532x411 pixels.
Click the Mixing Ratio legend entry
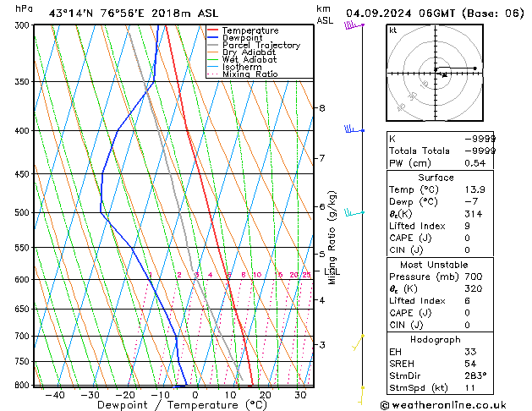[250, 74]
